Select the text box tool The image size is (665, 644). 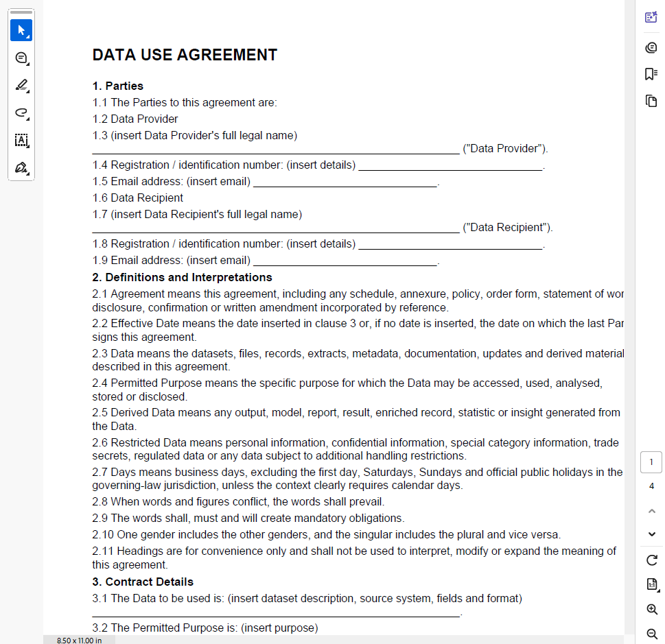tap(21, 141)
